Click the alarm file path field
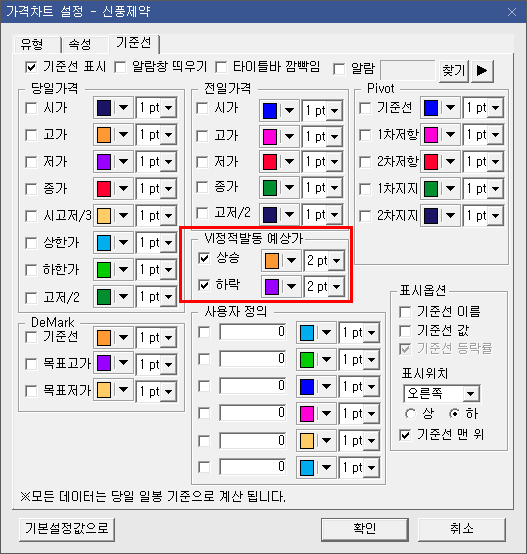 (408, 70)
